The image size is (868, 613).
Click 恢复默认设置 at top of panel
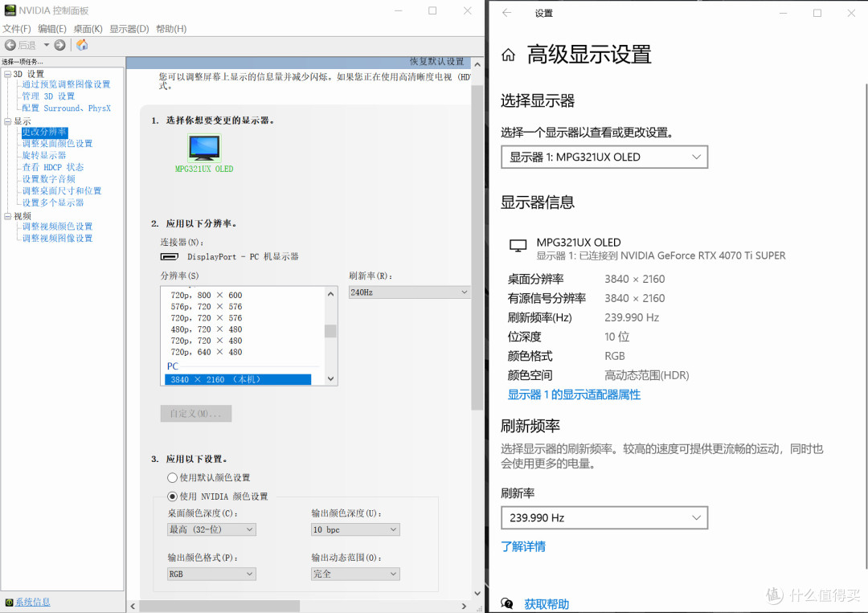[436, 61]
